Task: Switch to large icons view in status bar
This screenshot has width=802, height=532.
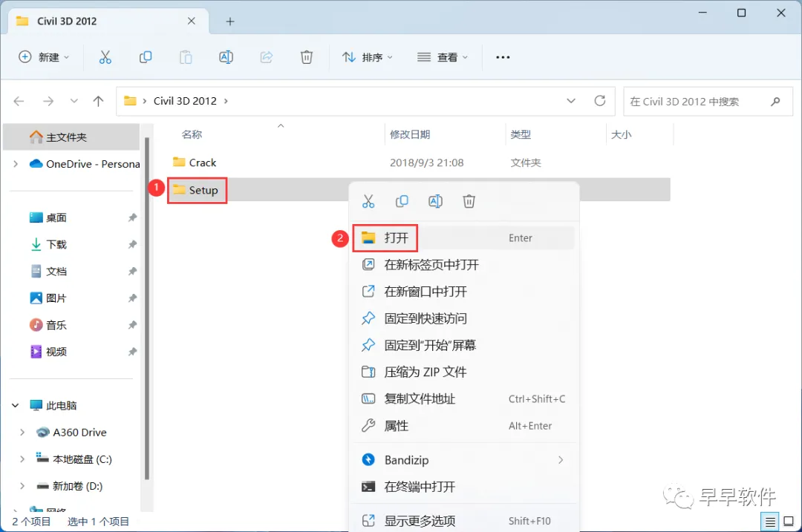Action: click(789, 522)
